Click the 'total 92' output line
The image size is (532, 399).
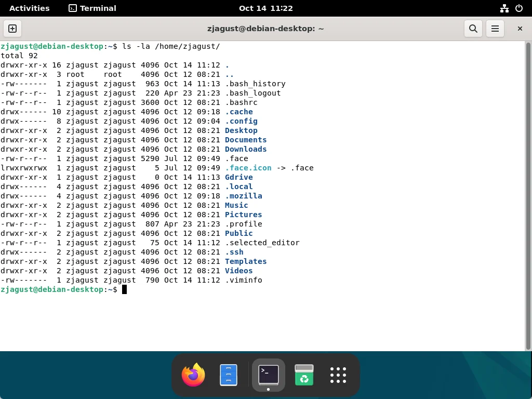pos(19,56)
